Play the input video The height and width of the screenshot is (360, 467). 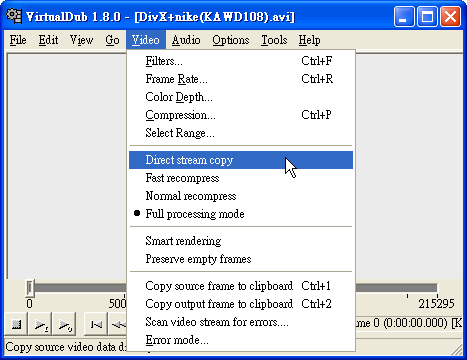point(41,323)
